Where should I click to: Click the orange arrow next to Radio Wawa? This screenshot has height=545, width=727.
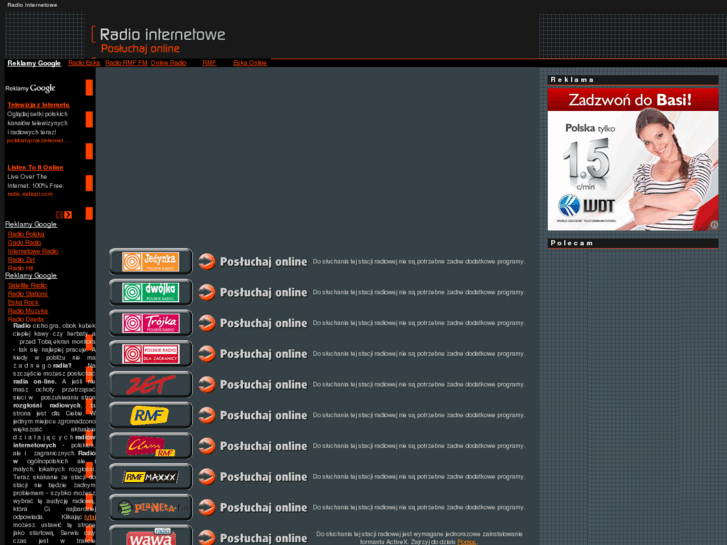coord(207,537)
